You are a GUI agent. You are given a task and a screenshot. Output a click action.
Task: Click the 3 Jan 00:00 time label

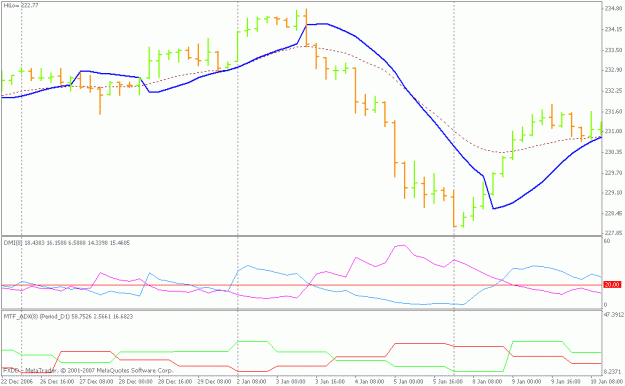pyautogui.click(x=291, y=381)
